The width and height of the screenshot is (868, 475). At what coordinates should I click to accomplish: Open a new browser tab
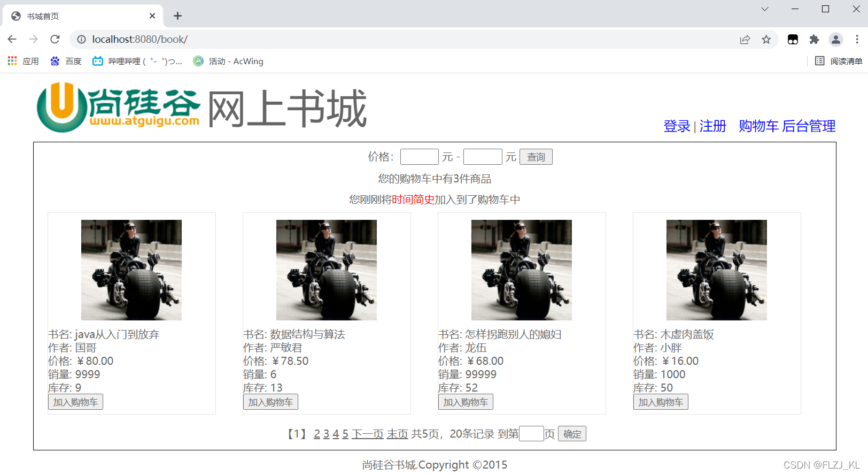[177, 16]
